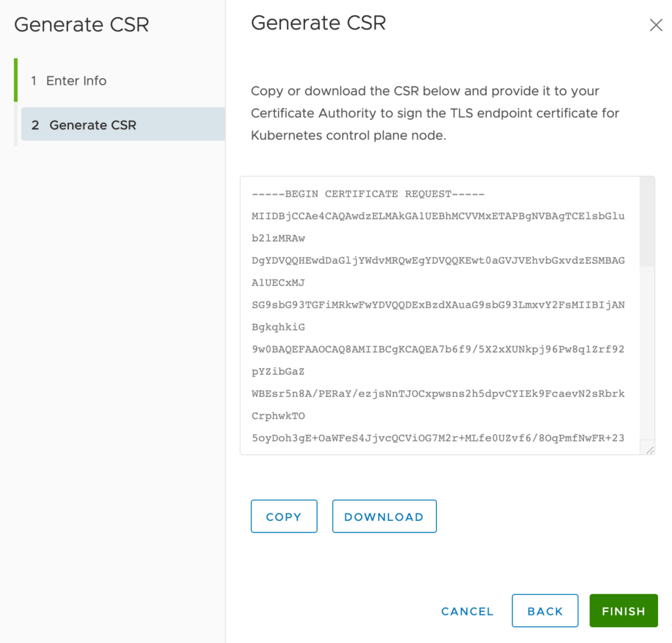This screenshot has width=672, height=643.
Task: Click the scrollbar track below the thumb
Action: pyautogui.click(x=646, y=354)
